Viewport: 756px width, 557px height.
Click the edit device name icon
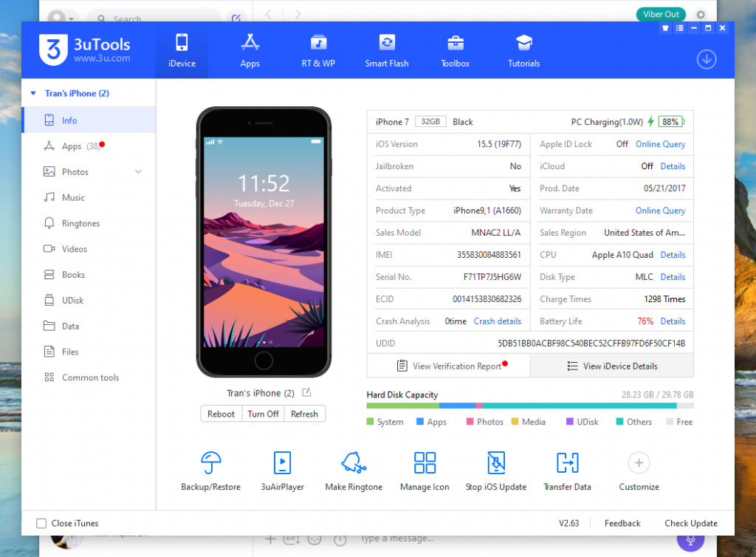click(x=306, y=392)
